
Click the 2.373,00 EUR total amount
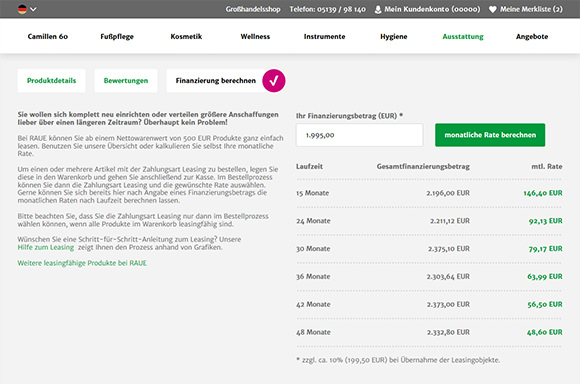(448, 304)
